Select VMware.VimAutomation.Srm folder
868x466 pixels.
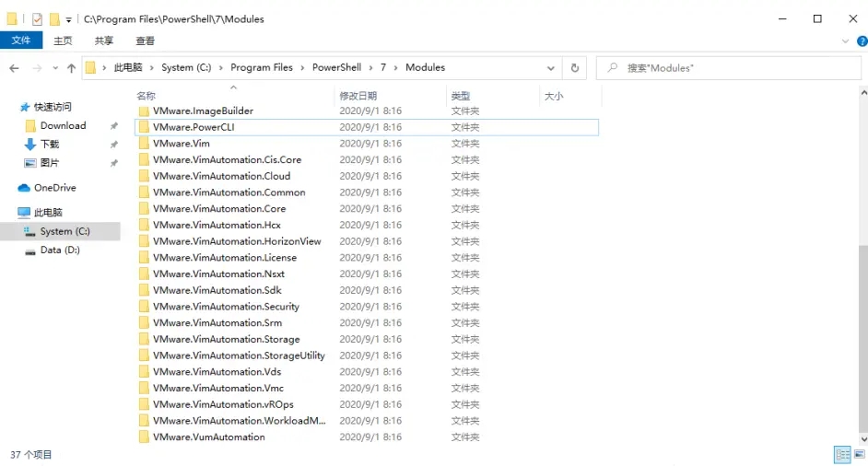click(x=217, y=322)
